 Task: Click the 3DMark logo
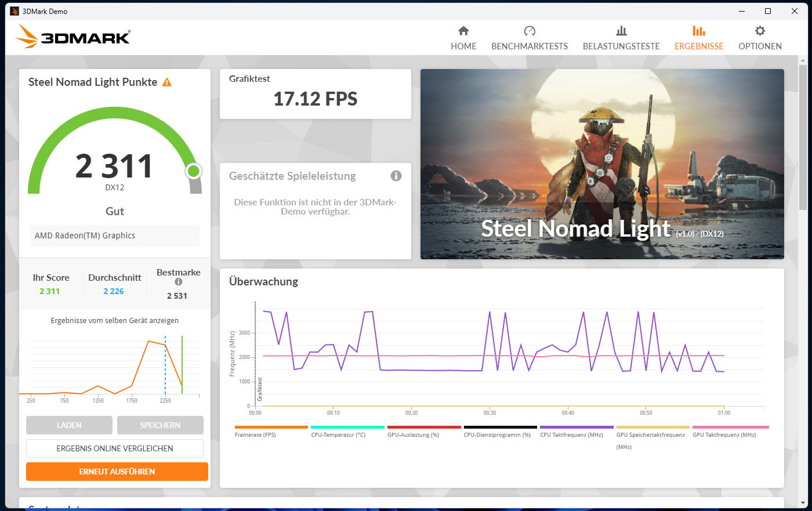(x=73, y=37)
